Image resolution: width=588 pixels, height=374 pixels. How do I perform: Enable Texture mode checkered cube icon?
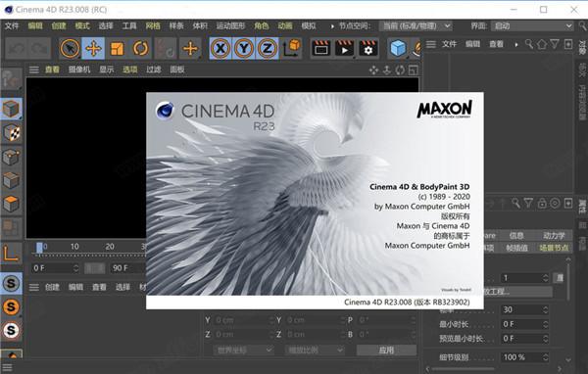tap(11, 133)
